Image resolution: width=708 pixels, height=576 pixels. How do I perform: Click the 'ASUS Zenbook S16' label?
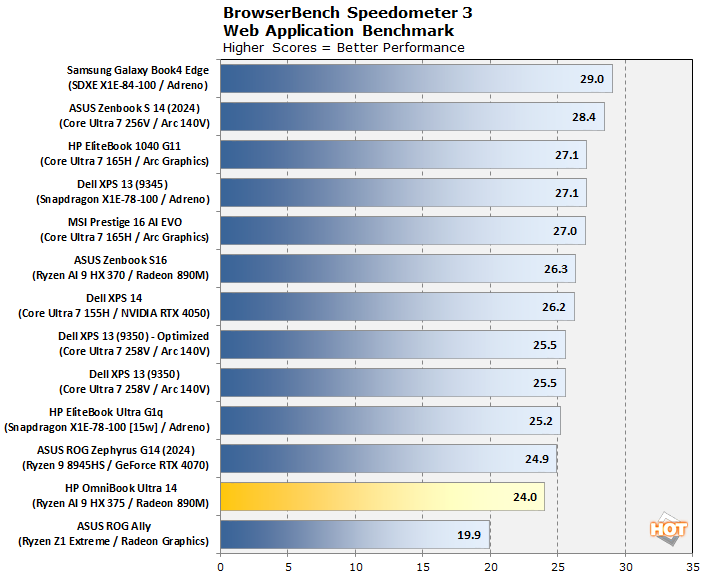[120, 260]
